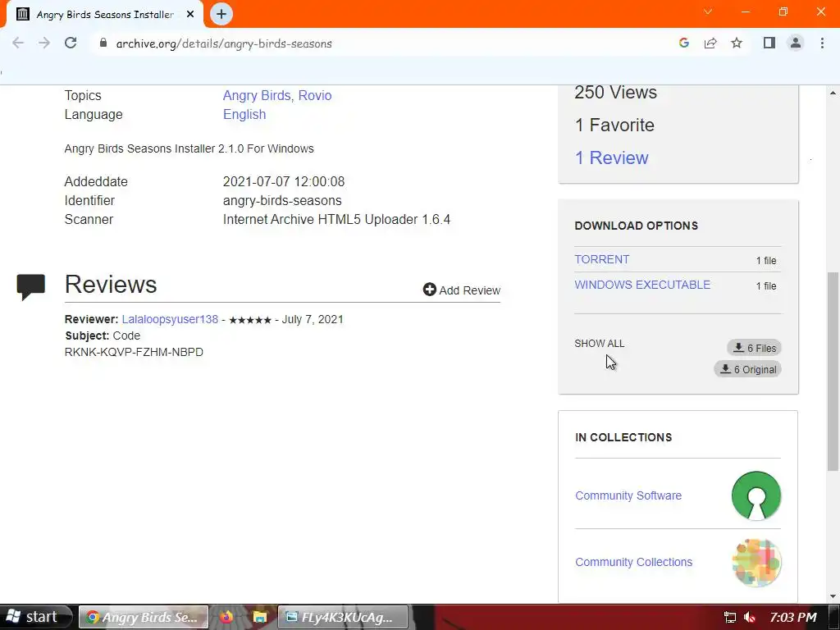Open the file explorer taskbar icon

pos(260,617)
